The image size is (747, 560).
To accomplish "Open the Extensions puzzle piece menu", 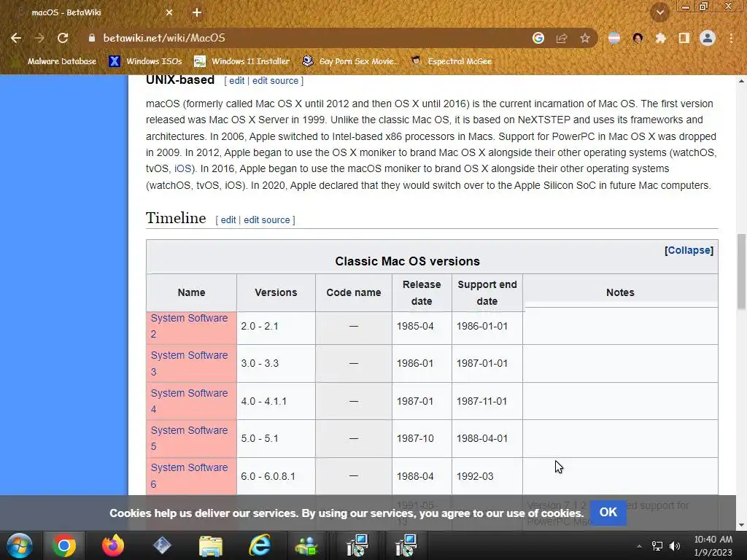I will pos(660,38).
